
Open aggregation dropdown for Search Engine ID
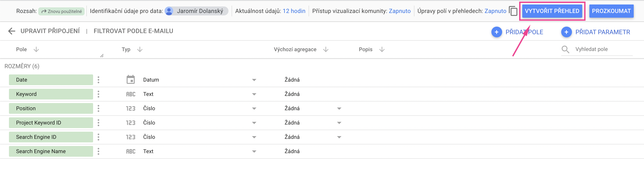339,137
